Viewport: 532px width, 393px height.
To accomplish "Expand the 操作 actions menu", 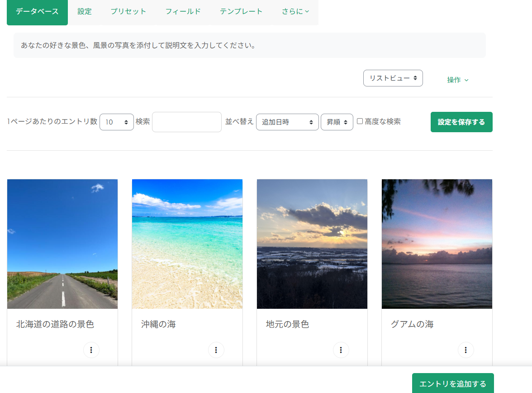I will click(x=458, y=80).
